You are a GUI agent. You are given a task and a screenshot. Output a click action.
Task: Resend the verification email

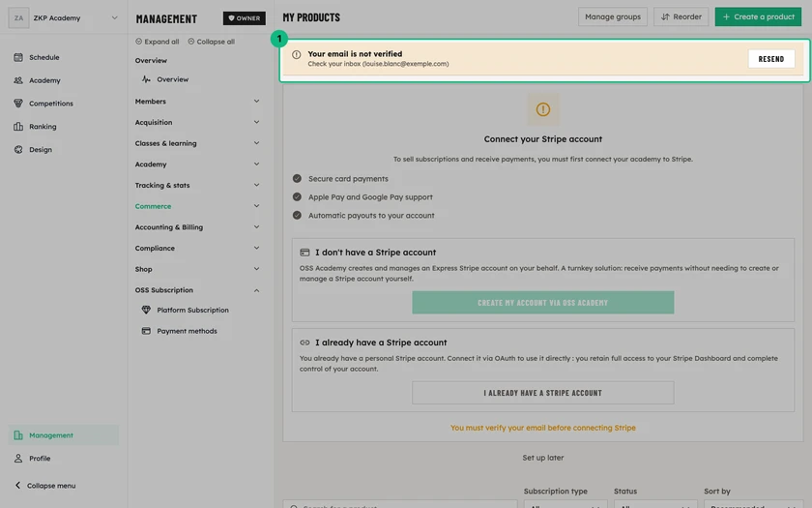(771, 59)
